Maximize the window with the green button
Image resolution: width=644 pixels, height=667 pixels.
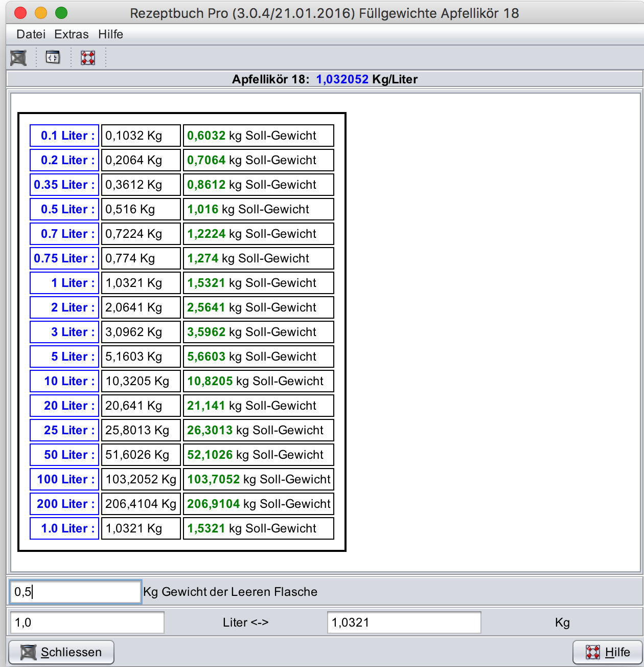tap(61, 13)
